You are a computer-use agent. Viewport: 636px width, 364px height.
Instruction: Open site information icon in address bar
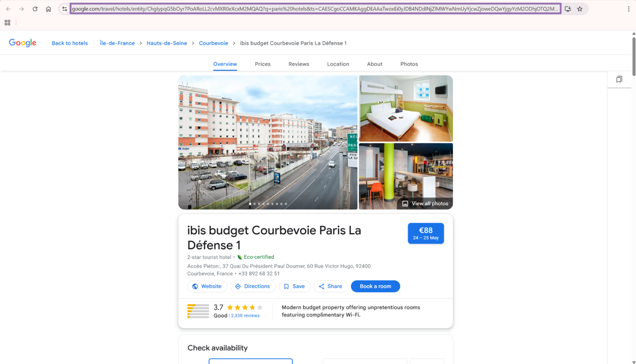point(65,9)
